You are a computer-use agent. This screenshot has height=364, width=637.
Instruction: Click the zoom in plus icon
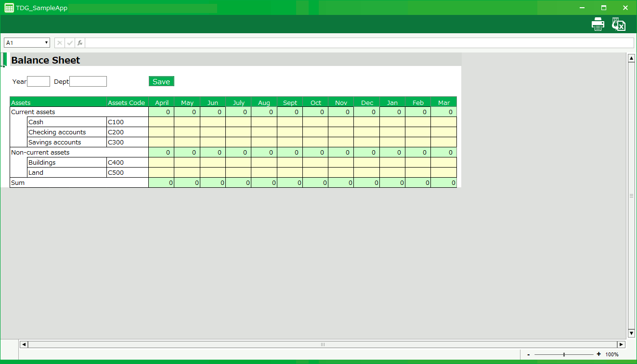pyautogui.click(x=598, y=354)
